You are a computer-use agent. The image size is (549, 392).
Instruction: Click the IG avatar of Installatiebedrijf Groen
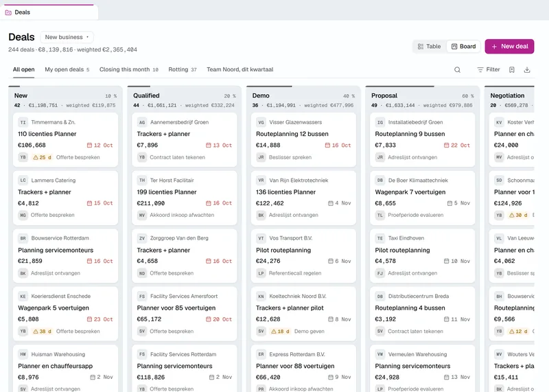click(x=380, y=122)
